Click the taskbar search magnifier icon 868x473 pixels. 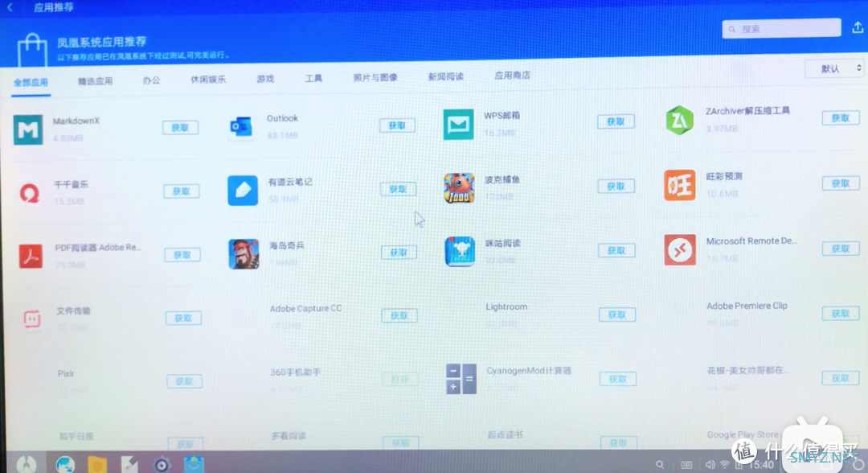[x=660, y=465]
